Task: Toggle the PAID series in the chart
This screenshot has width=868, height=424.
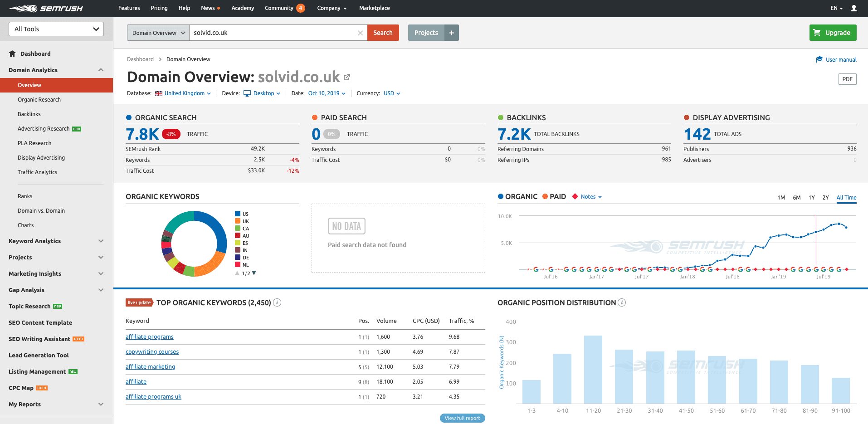Action: (554, 196)
